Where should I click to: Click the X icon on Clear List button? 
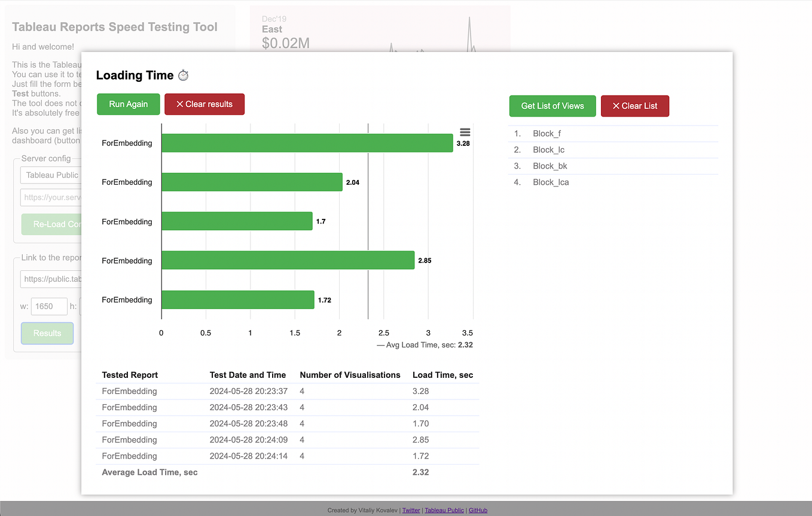coord(616,106)
